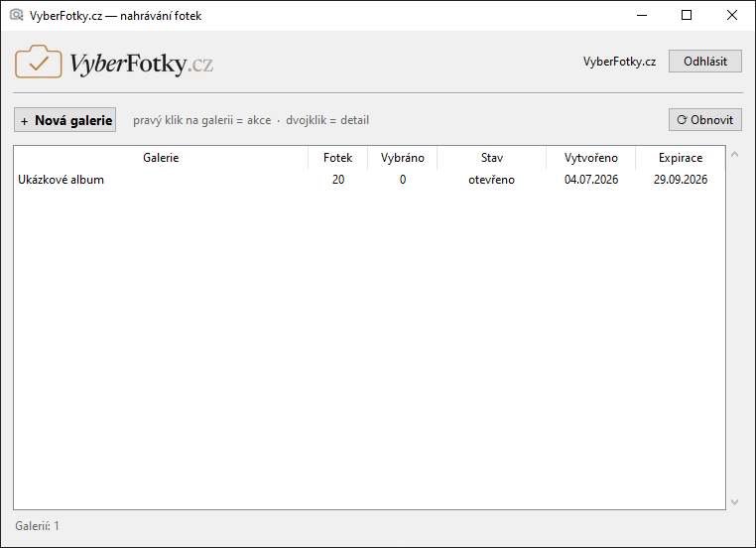Log out using Odhlásit button
Screen dimensions: 756x548
(704, 62)
